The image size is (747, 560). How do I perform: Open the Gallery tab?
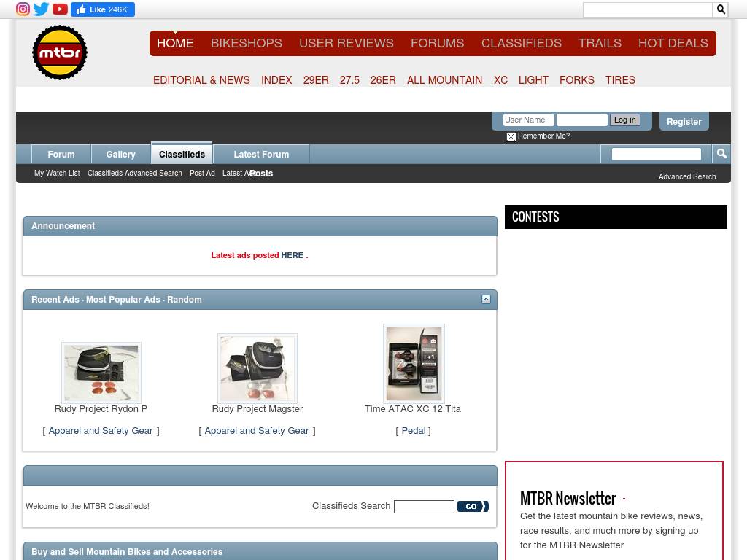tap(120, 155)
